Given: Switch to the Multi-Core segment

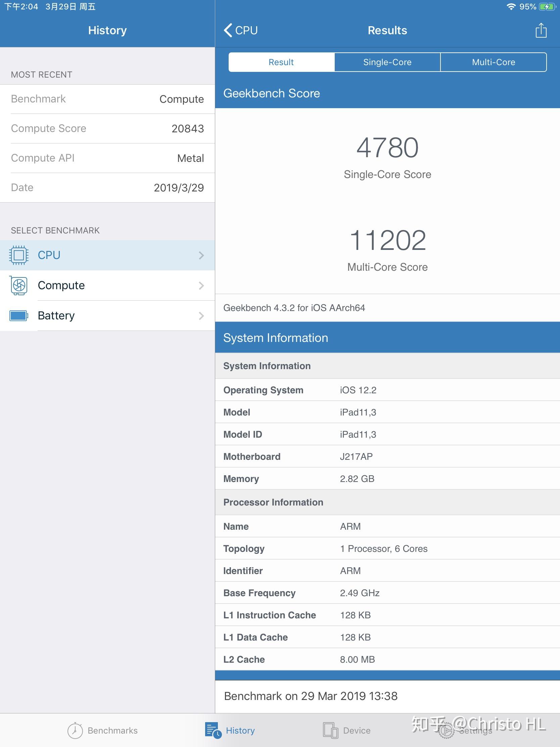Looking at the screenshot, I should click(494, 62).
